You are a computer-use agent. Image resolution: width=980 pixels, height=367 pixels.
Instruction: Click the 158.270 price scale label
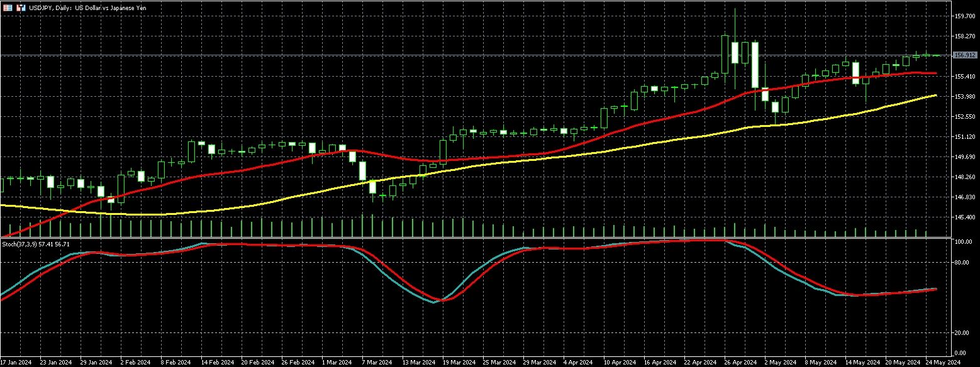(x=965, y=36)
